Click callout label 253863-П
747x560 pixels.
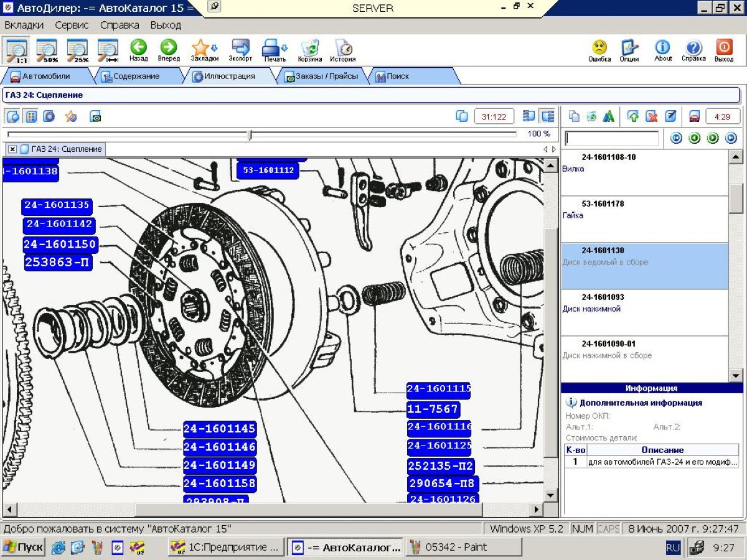click(x=58, y=263)
